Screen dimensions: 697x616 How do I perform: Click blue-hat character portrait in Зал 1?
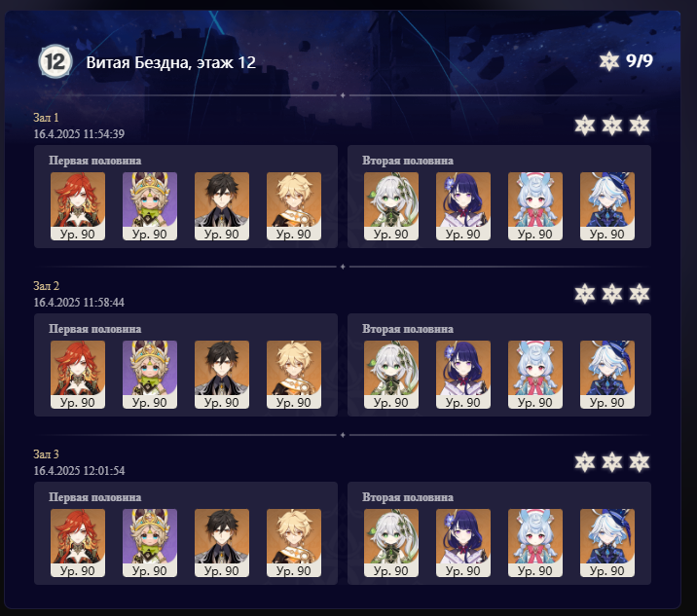[x=607, y=206]
